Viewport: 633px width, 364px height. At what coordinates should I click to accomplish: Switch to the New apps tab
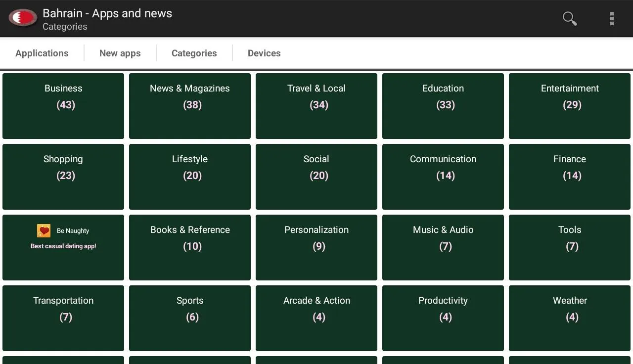click(120, 53)
